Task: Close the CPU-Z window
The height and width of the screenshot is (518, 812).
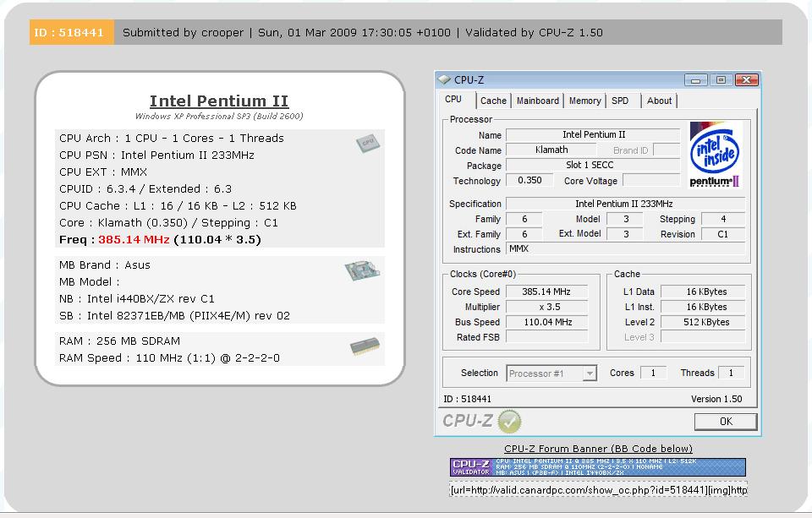Action: 746,80
